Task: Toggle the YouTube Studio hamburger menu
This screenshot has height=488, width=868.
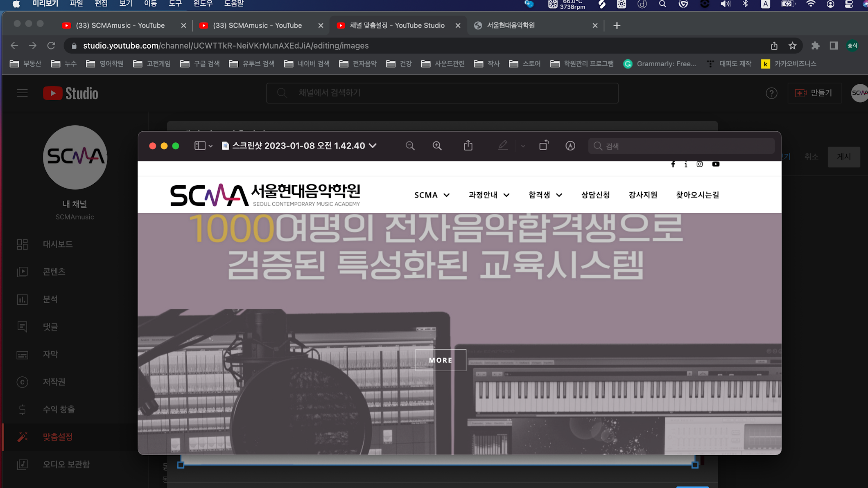Action: tap(23, 93)
